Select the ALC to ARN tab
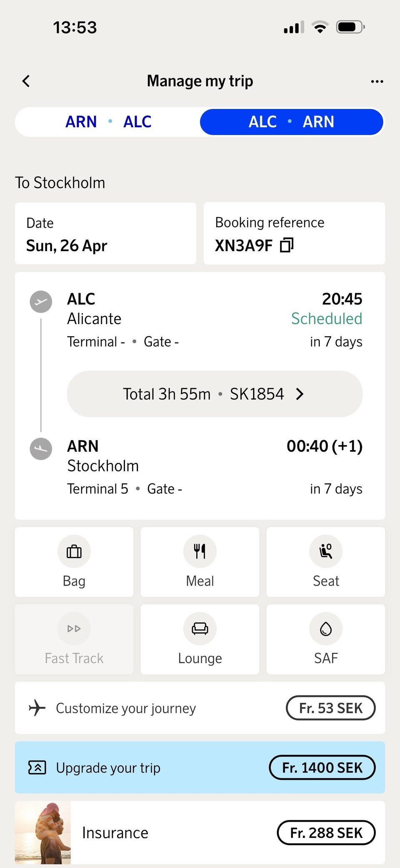Viewport: 400px width, 868px height. pyautogui.click(x=291, y=122)
